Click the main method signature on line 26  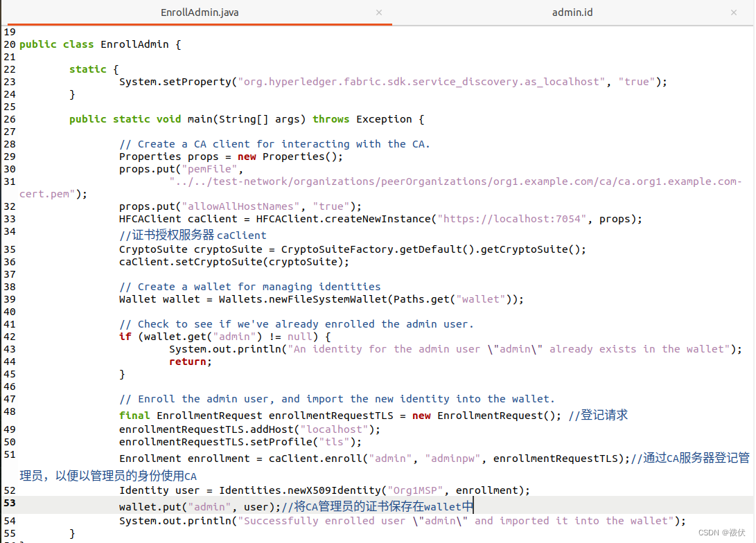[x=247, y=119]
